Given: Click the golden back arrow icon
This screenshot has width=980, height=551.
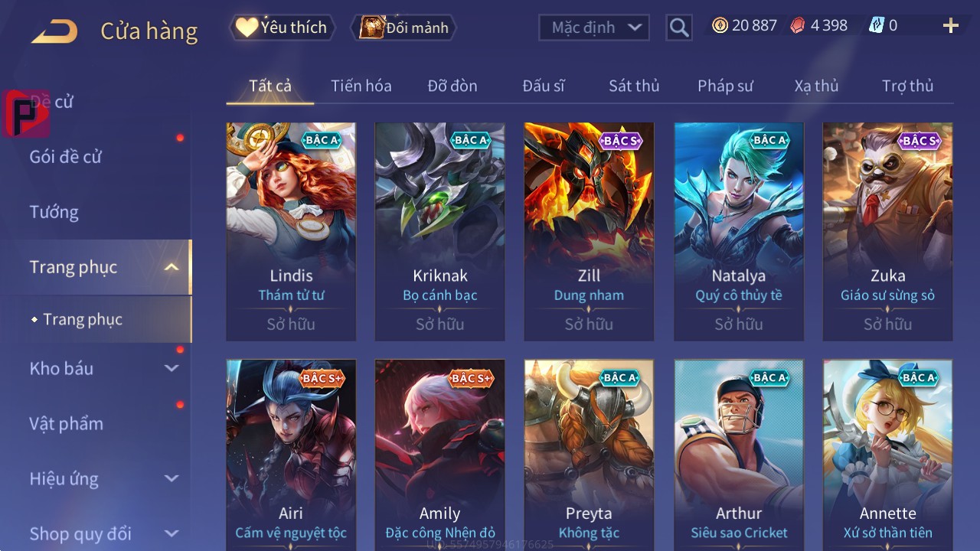Looking at the screenshot, I should pos(54,31).
